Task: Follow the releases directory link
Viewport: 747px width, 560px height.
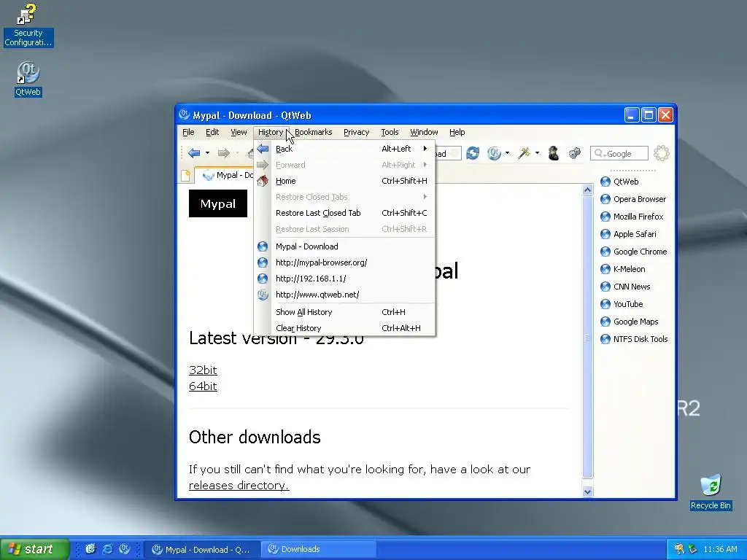Action: [239, 485]
